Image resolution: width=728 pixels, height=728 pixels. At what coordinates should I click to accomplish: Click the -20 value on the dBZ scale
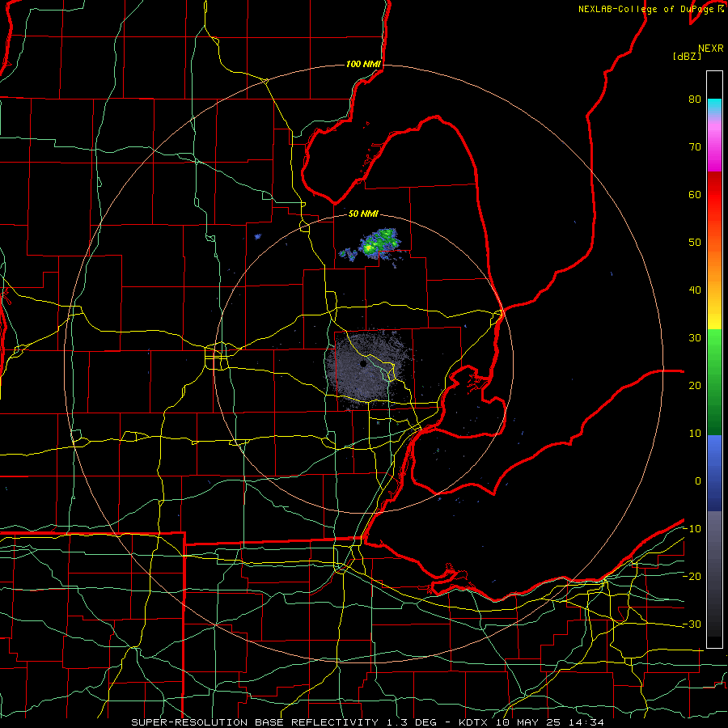tap(692, 577)
